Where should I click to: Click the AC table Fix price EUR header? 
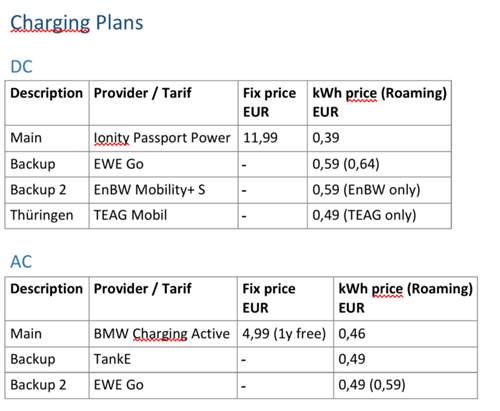(x=285, y=299)
